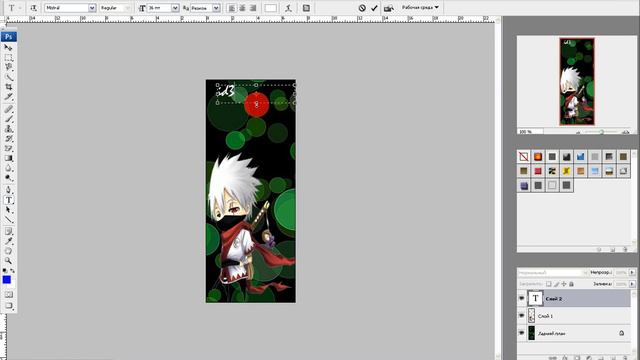Image resolution: width=640 pixels, height=360 pixels.
Task: Select the Clone Stamp tool
Action: pyautogui.click(x=8, y=129)
